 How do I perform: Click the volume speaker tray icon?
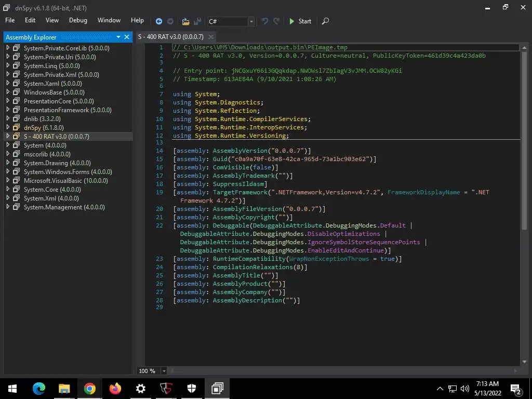point(465,389)
